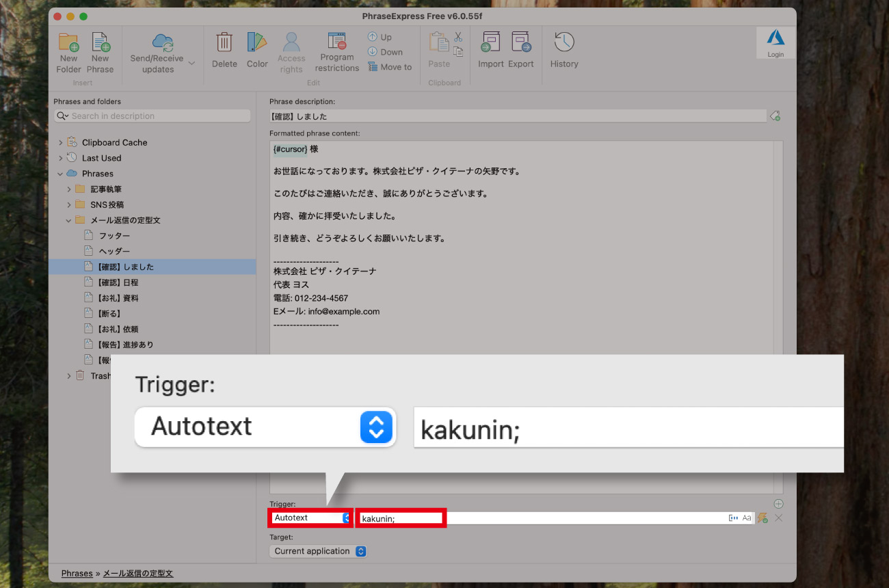Select the 【確認】日程 phrase

[118, 282]
